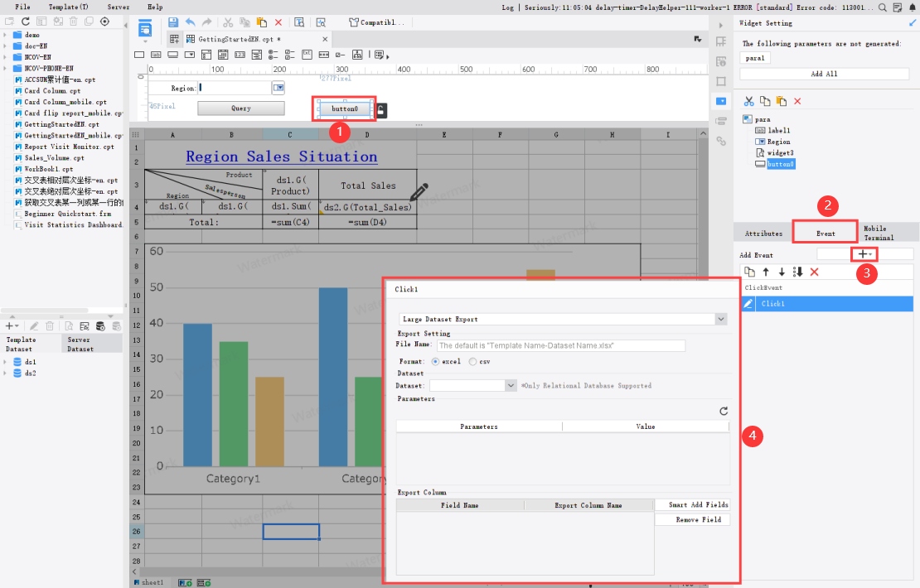920x588 pixels.
Task: Select the number editor widget (123 icon)
Action: pyautogui.click(x=240, y=55)
